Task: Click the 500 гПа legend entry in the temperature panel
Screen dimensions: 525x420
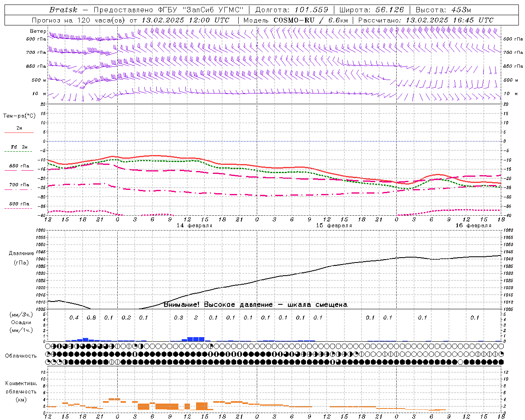Action: (x=19, y=204)
